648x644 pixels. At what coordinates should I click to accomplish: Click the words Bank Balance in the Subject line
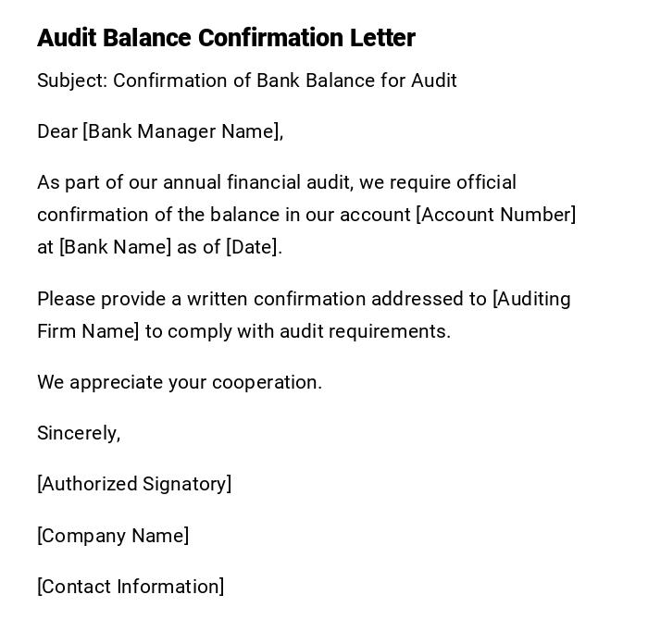pos(316,80)
